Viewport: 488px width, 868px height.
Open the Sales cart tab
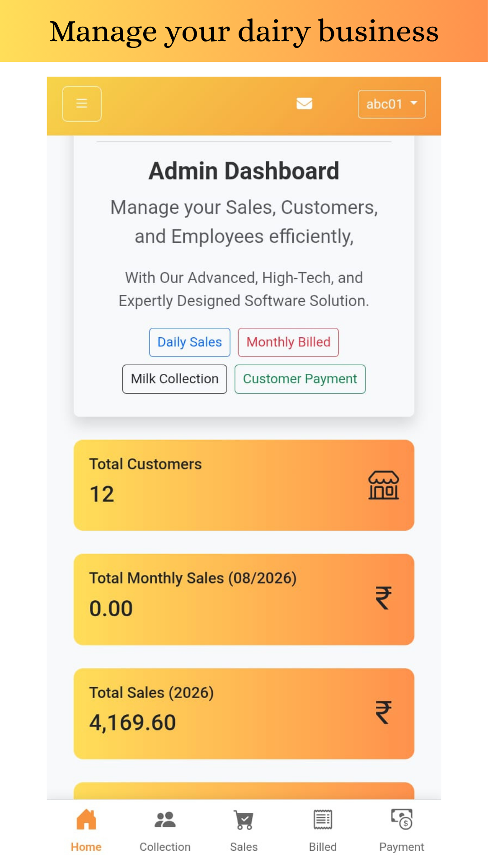[244, 831]
